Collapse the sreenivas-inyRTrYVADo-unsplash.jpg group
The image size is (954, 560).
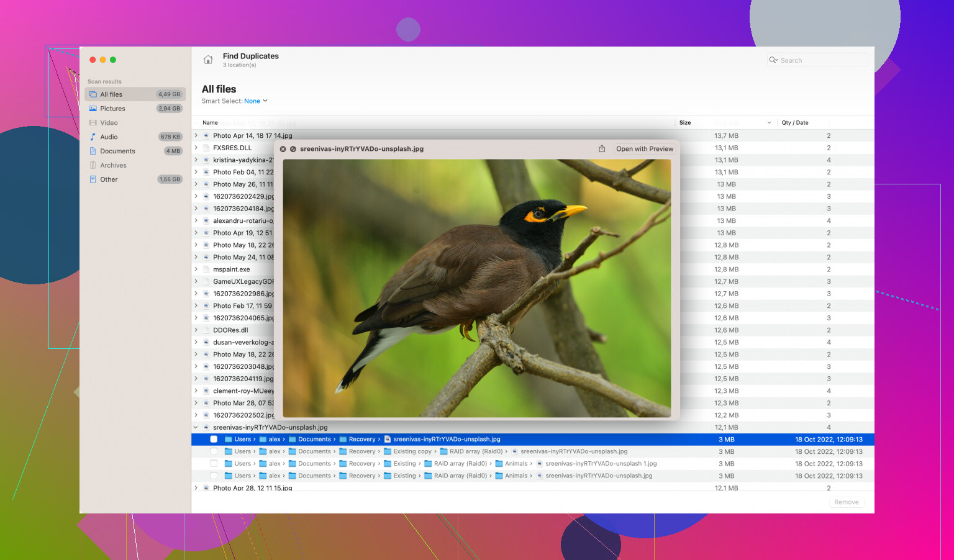(196, 427)
